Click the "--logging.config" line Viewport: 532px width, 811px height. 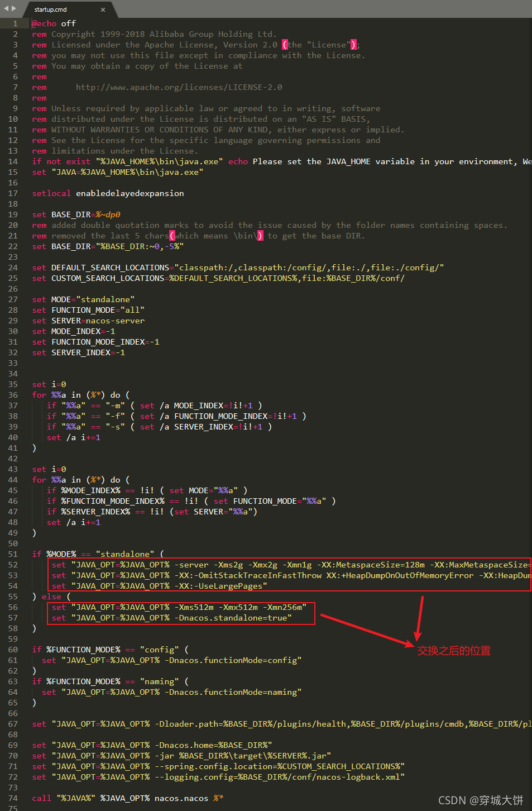tap(218, 777)
